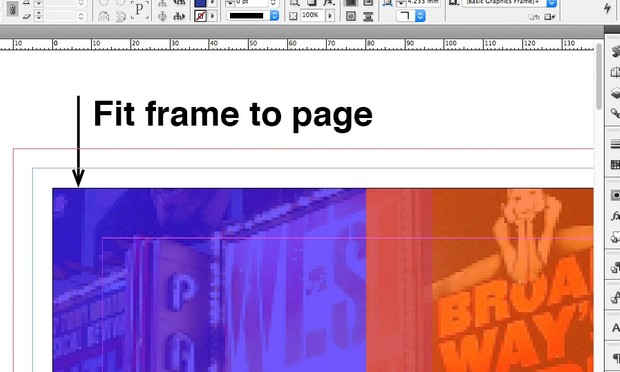The image size is (620, 372).
Task: Open the Effects fx panel icon
Action: 615,216
